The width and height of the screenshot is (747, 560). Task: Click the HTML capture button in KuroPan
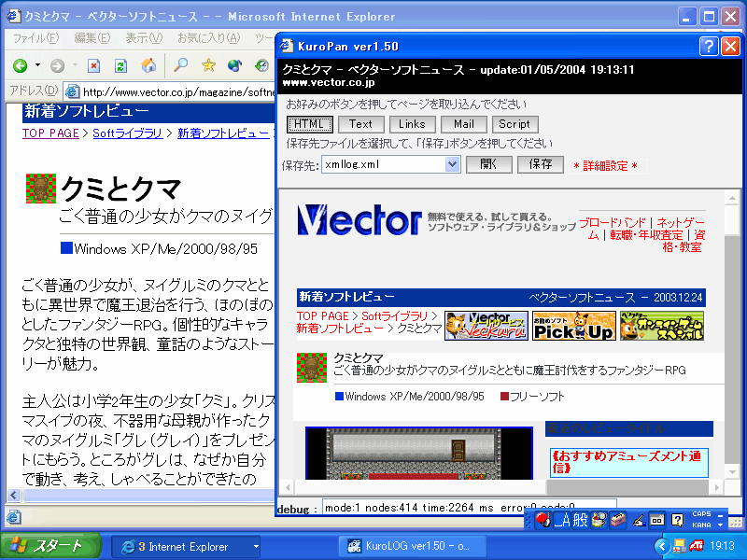(310, 124)
